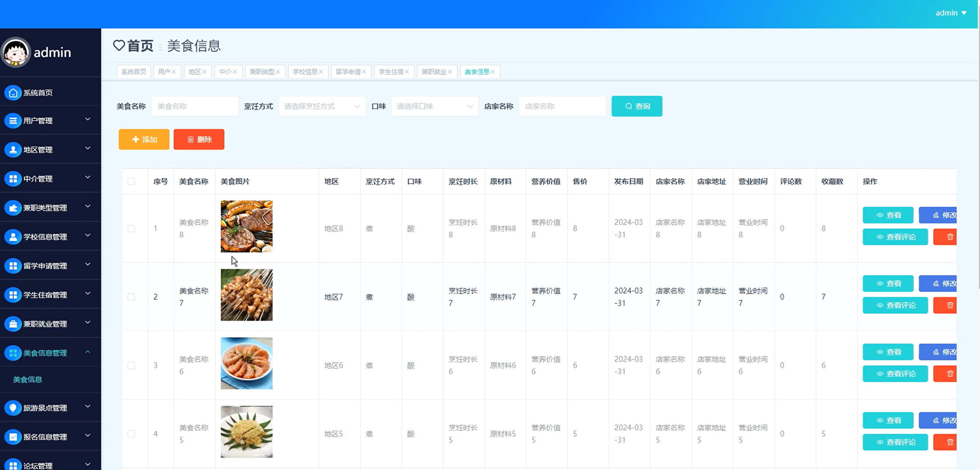Click the heart icon beside 首页
980x470 pixels.
click(x=119, y=45)
